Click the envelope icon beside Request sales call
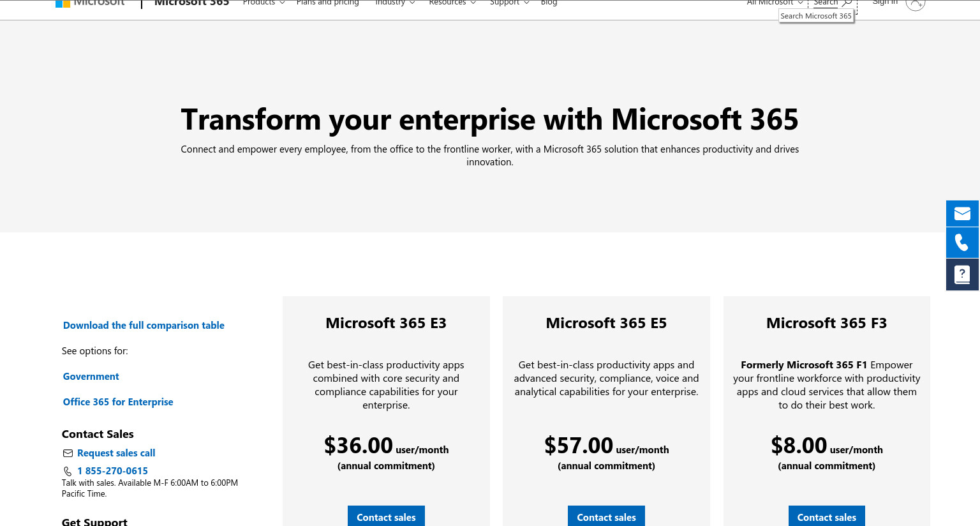 [68, 453]
